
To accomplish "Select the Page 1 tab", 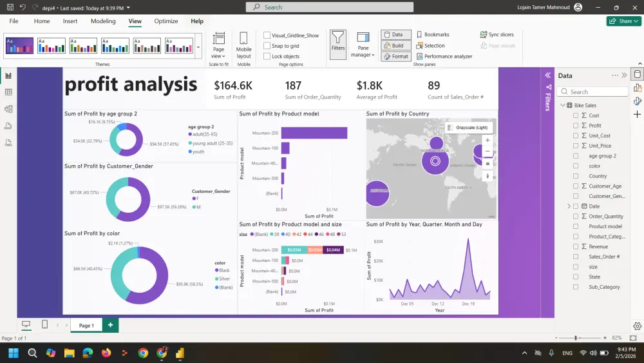I will [x=86, y=325].
